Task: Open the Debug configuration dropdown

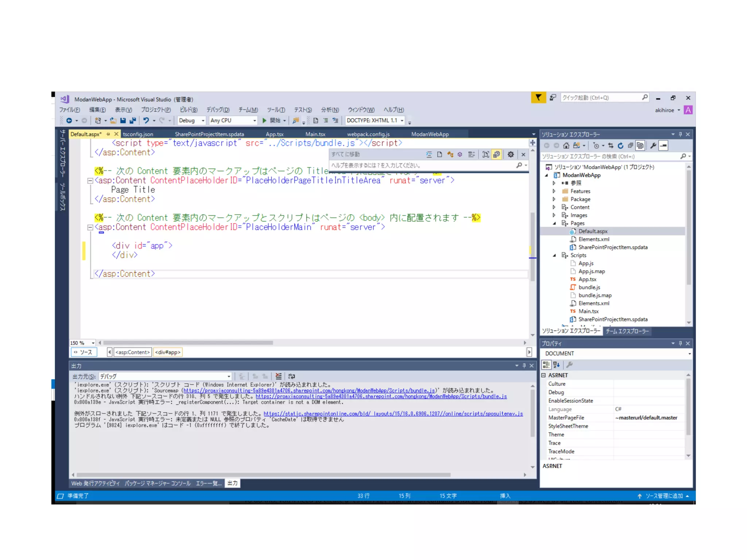Action: [x=203, y=121]
